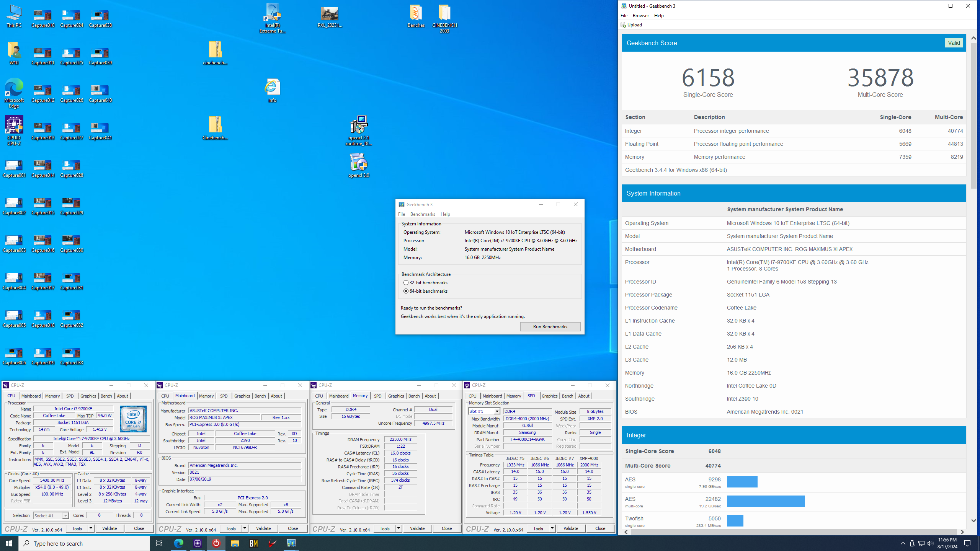The image size is (980, 551).
Task: Click the AES multi-core result bar
Action: pos(766,501)
